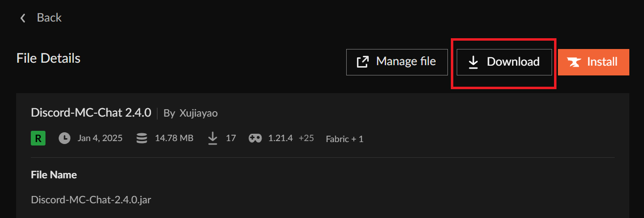Image resolution: width=644 pixels, height=218 pixels.
Task: Click the back chevron arrow icon
Action: click(x=22, y=18)
